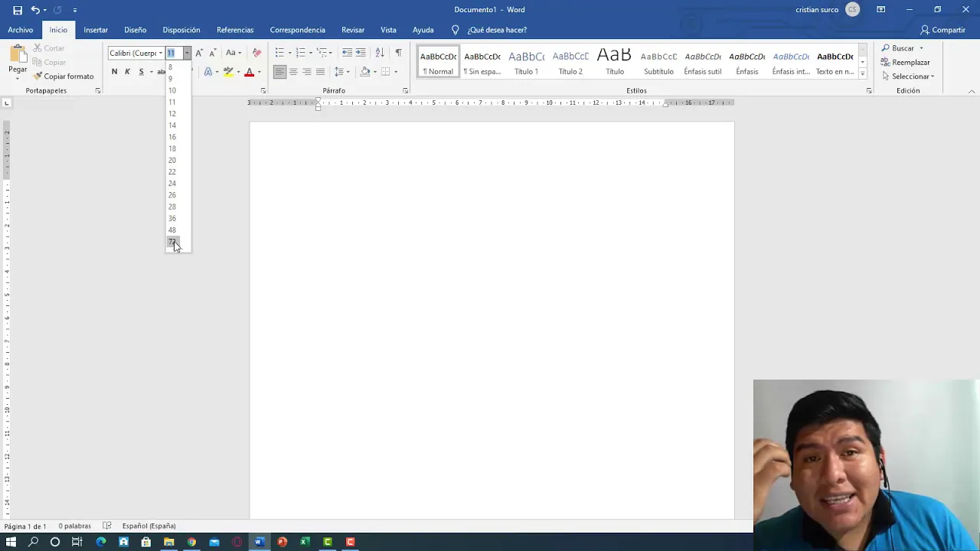
Task: Open Seleccionar dropdown
Action: [x=907, y=77]
